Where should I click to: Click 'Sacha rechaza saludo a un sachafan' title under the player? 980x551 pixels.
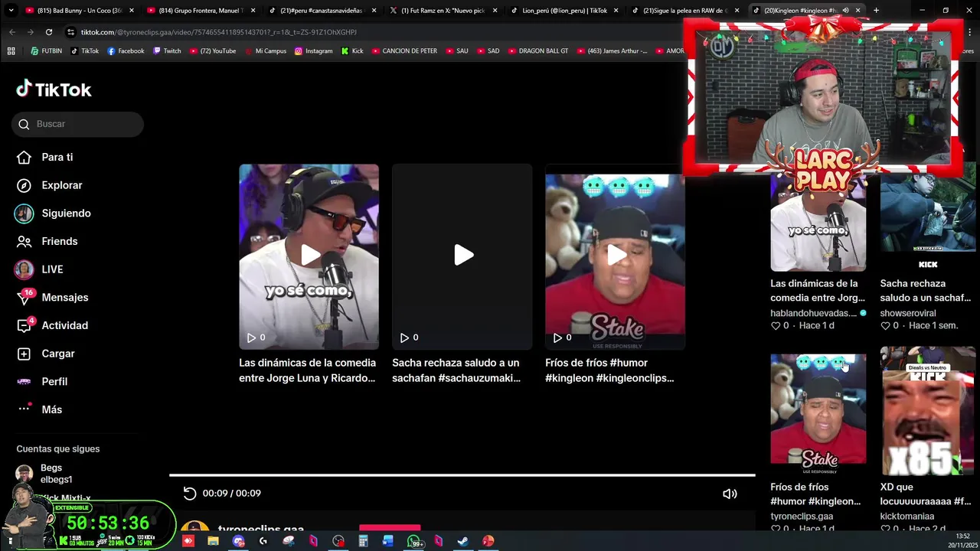456,370
